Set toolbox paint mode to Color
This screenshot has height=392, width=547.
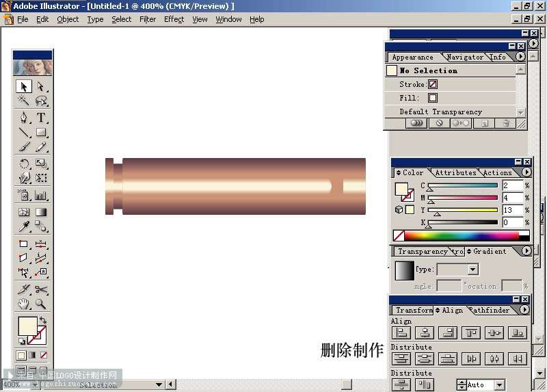(21, 355)
